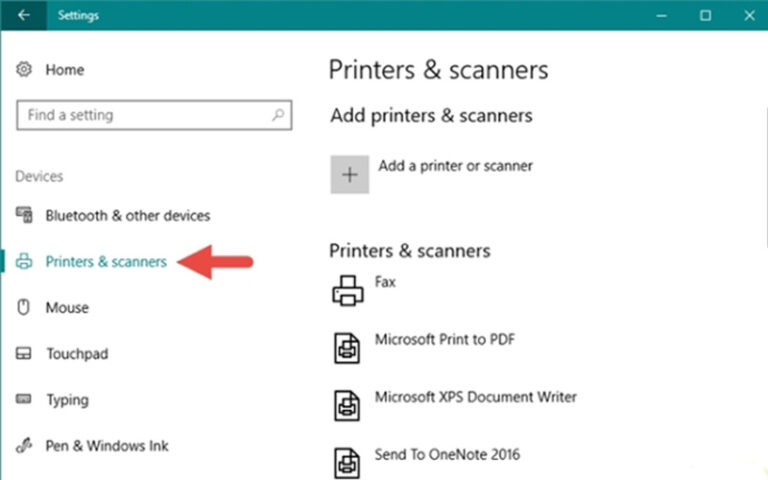Click the Mouse icon in the sidebar
This screenshot has width=768, height=480.
(x=24, y=307)
